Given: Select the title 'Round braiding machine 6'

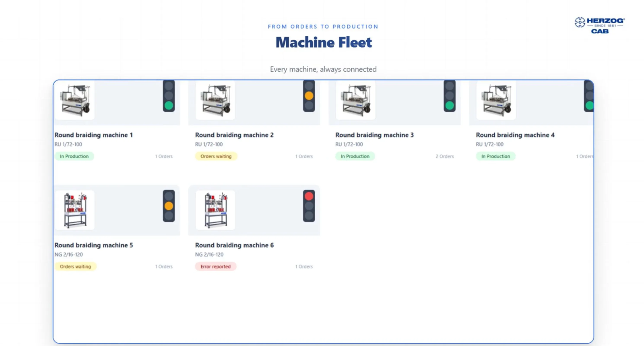Looking at the screenshot, I should [x=234, y=245].
